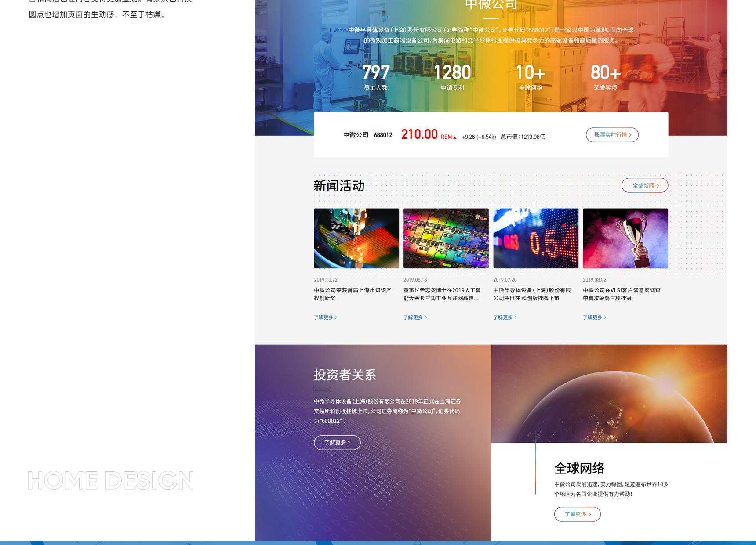Viewport: 756px width, 545px height.
Task: Click 了解更多 button in 投资者关系 section
Action: click(x=337, y=443)
